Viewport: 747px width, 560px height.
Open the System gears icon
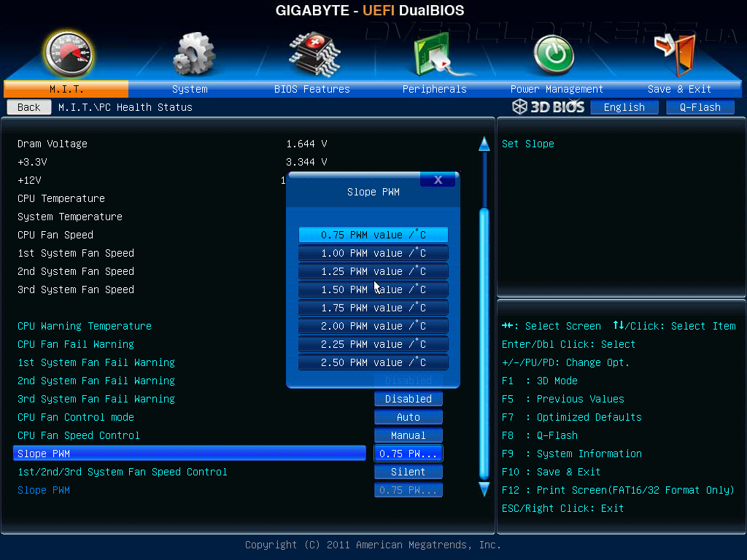(193, 54)
